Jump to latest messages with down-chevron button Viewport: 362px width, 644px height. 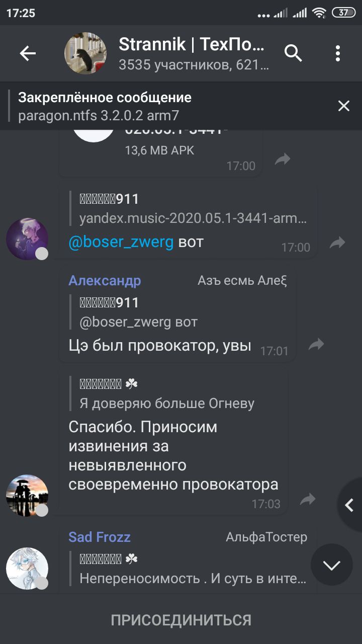332,565
